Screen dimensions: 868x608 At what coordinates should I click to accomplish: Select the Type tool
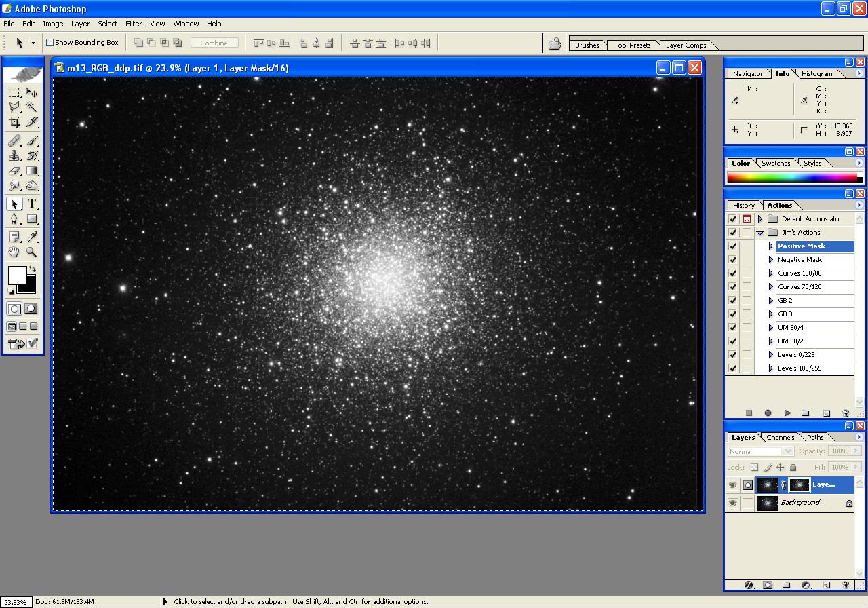(x=32, y=204)
